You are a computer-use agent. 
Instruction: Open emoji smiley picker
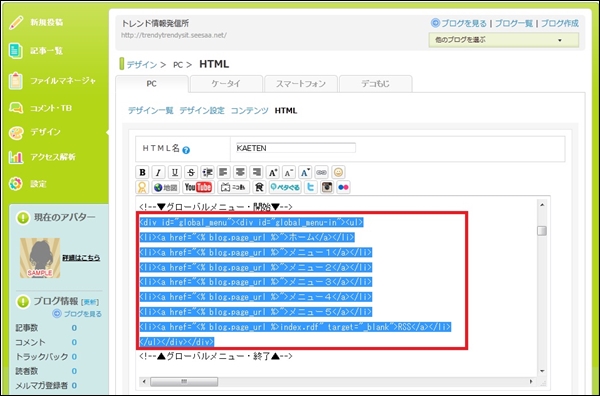click(338, 173)
